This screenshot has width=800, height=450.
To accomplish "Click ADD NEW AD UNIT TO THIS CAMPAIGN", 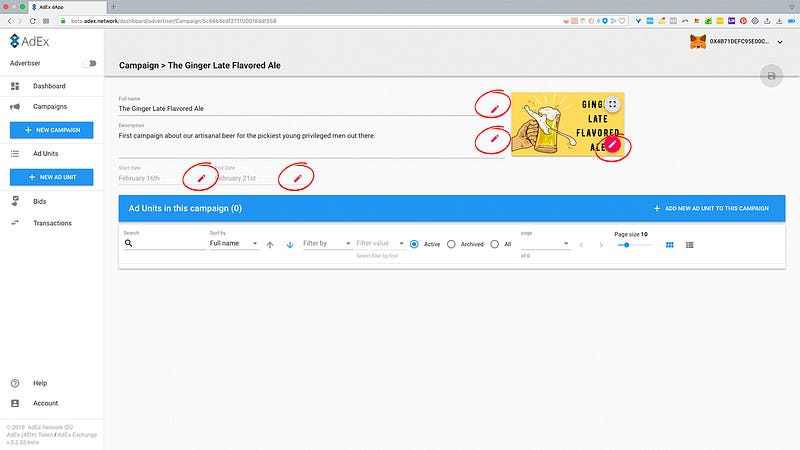I will pyautogui.click(x=711, y=208).
